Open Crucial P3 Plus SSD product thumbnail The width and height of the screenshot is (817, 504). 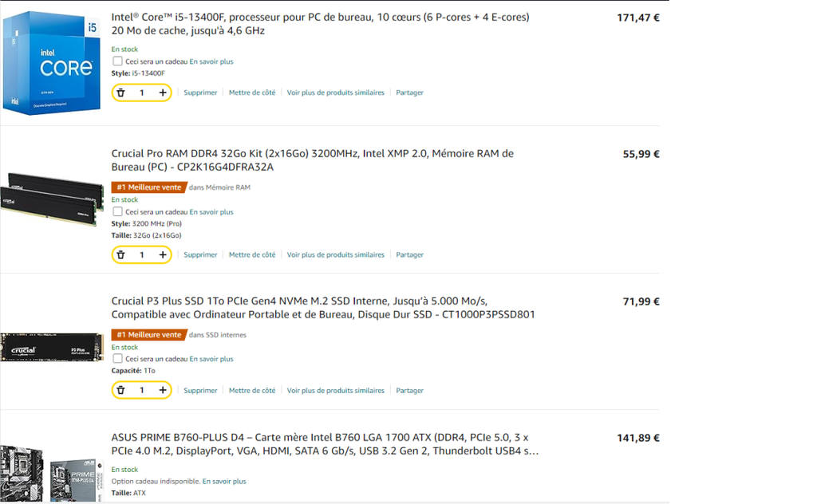[52, 348]
